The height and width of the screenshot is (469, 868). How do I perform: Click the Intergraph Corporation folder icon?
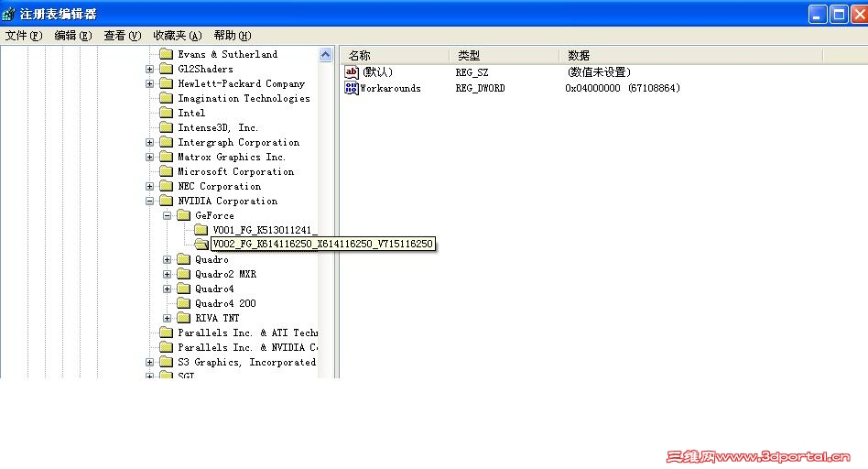coord(166,142)
